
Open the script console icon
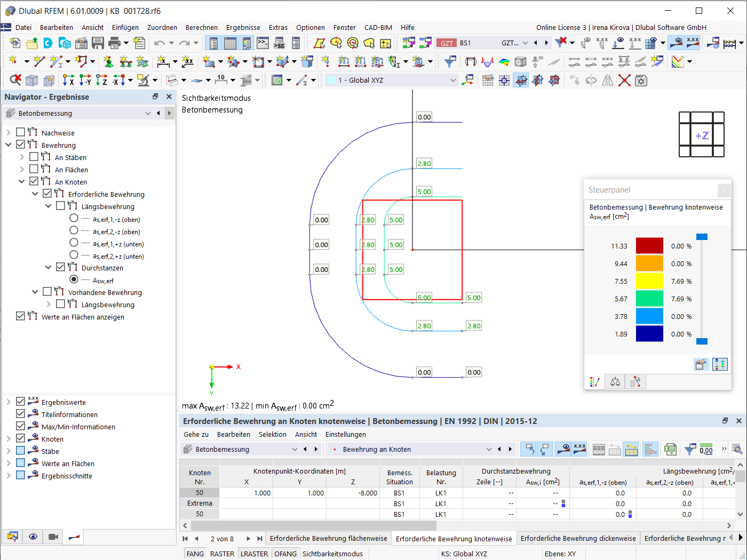click(x=263, y=43)
